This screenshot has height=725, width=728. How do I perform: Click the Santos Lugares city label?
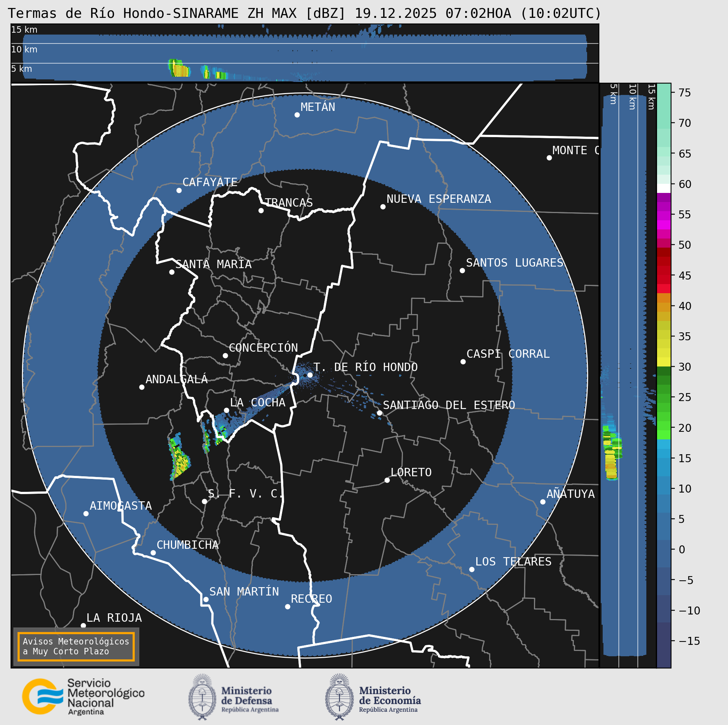tap(515, 263)
